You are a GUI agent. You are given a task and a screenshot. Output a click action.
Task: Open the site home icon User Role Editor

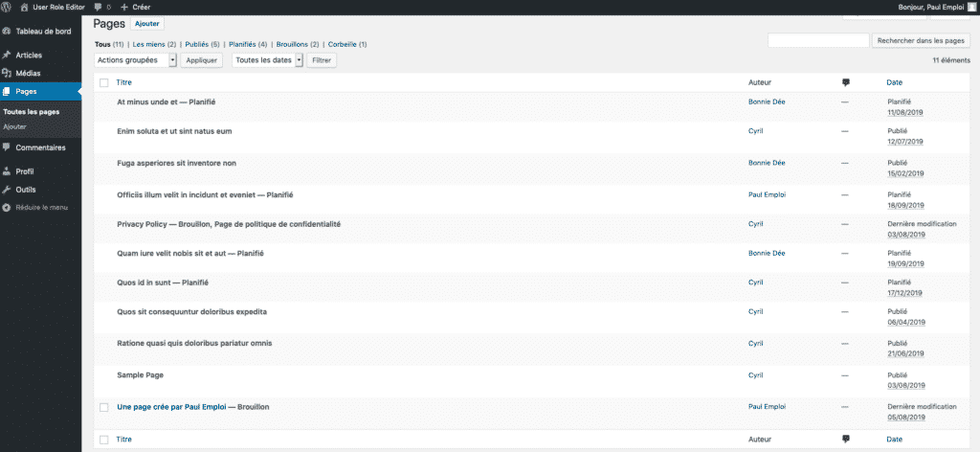click(24, 7)
